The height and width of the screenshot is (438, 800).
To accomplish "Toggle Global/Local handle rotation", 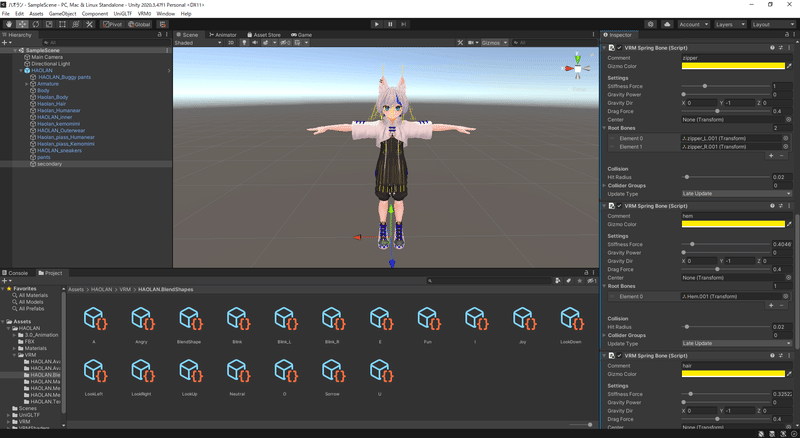I will pos(139,24).
